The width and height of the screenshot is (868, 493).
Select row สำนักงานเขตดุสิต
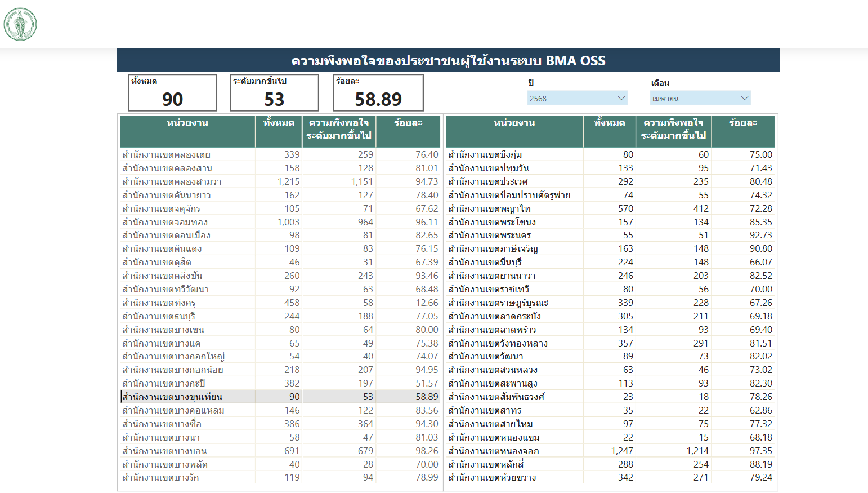point(280,262)
